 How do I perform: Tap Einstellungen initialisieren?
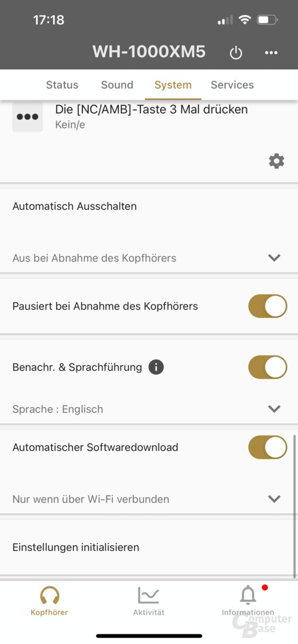[149, 547]
